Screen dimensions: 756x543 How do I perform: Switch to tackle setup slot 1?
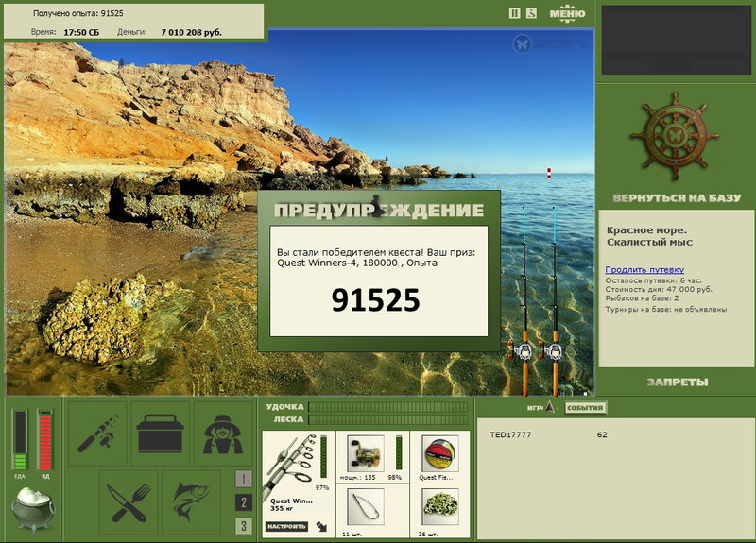pos(243,479)
